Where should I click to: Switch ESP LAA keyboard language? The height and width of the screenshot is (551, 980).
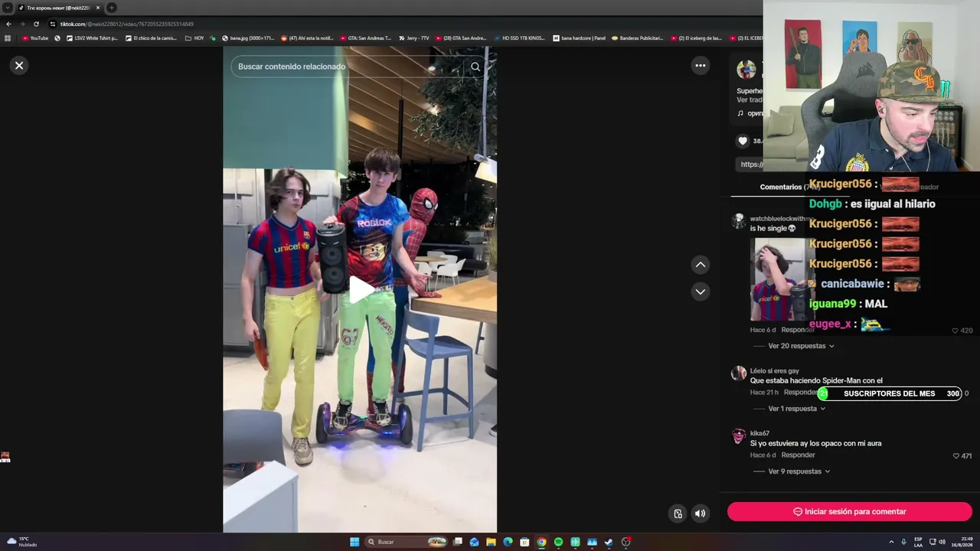pos(918,542)
